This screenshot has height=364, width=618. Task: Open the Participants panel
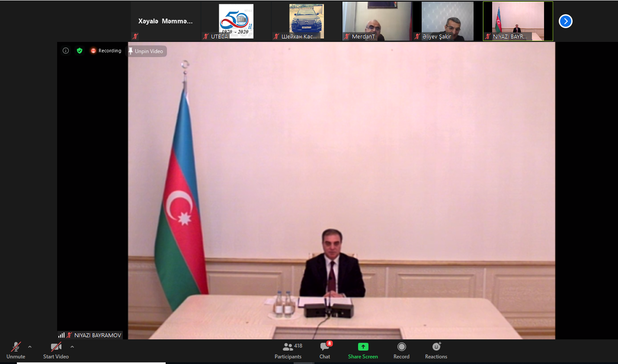[x=288, y=351]
